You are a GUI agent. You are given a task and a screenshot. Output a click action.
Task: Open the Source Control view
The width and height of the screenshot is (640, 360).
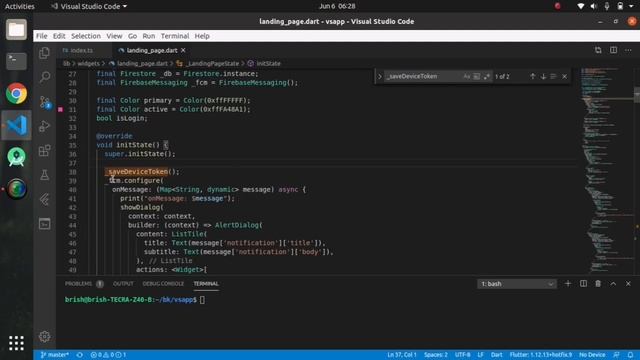pyautogui.click(x=44, y=102)
